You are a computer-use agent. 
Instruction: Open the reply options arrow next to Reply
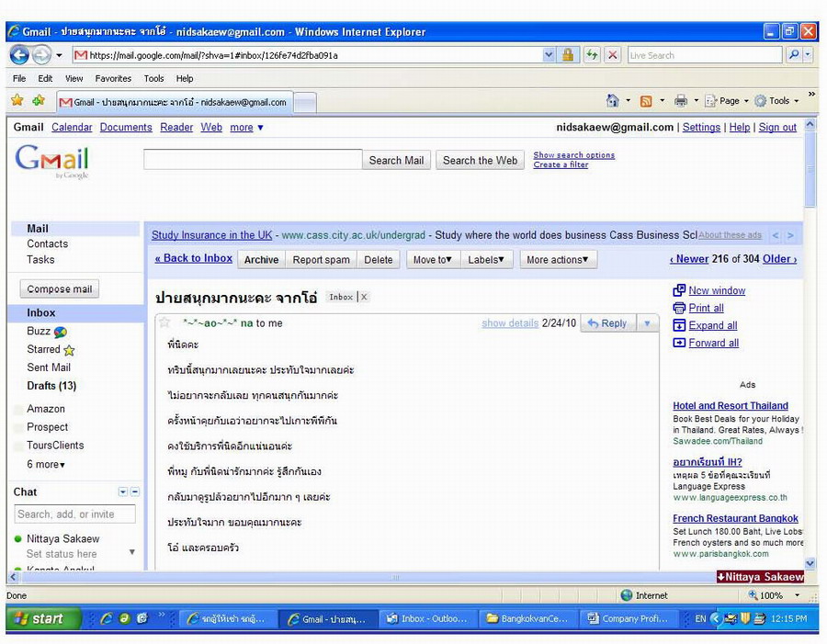647,323
